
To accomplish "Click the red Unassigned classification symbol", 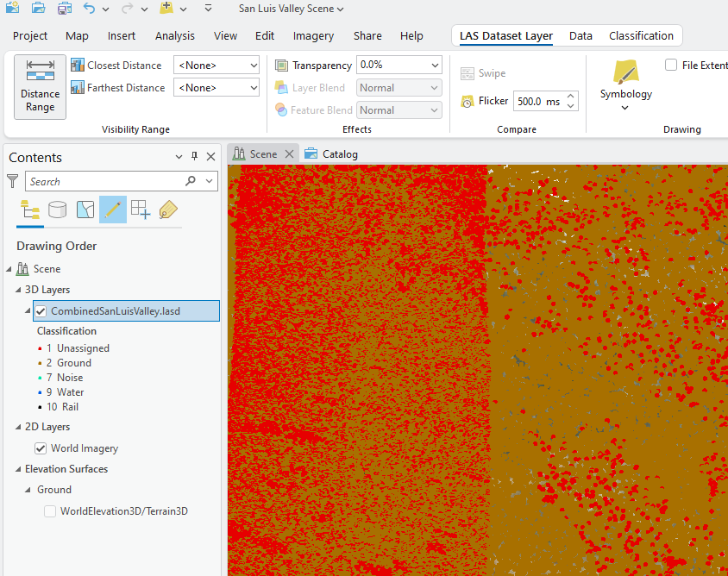I will [40, 348].
